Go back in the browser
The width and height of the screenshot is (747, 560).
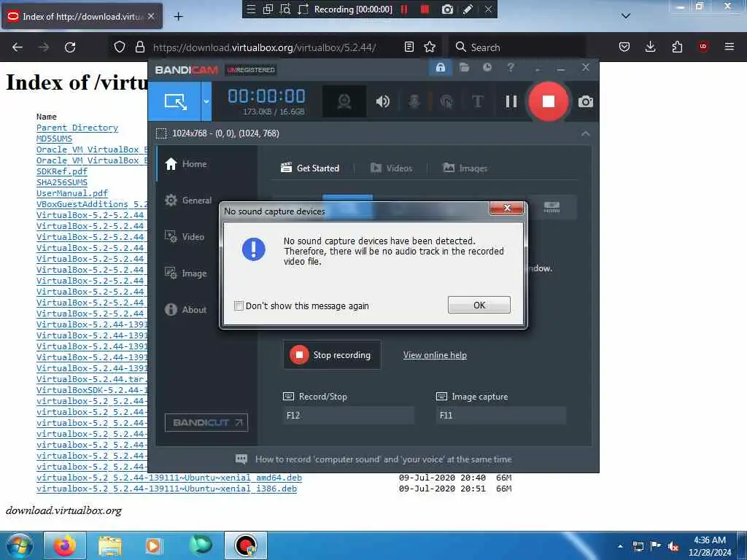(x=18, y=47)
